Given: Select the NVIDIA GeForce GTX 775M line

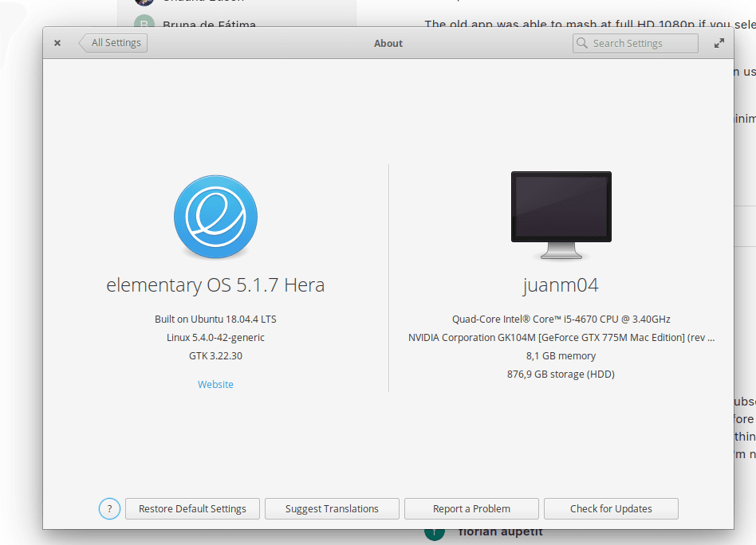Looking at the screenshot, I should pos(561,337).
